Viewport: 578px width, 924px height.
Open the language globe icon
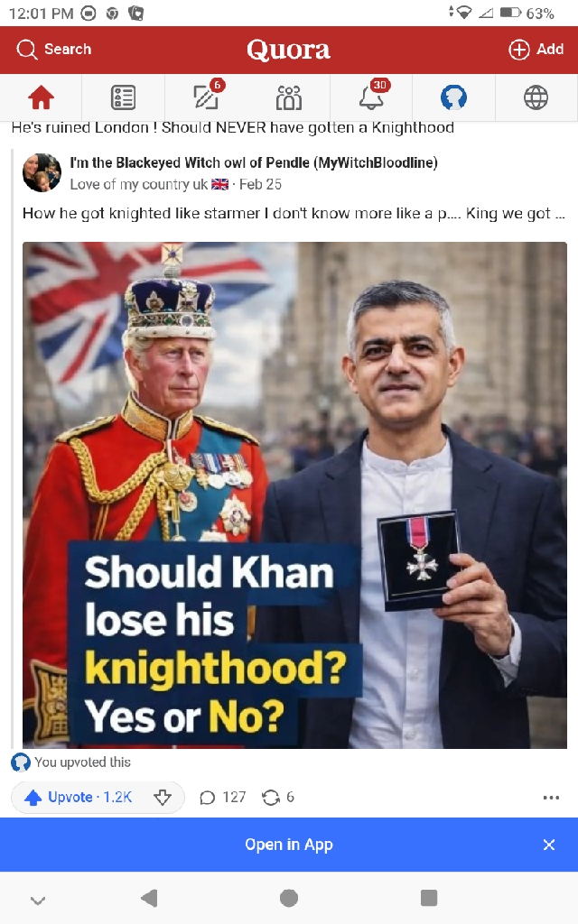(x=536, y=97)
